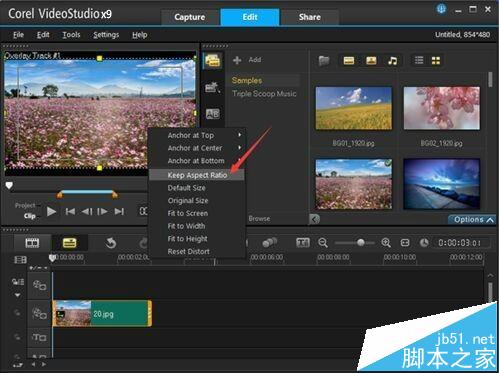The height and width of the screenshot is (373, 499).
Task: Toggle show photos filter in library
Action: point(371,60)
